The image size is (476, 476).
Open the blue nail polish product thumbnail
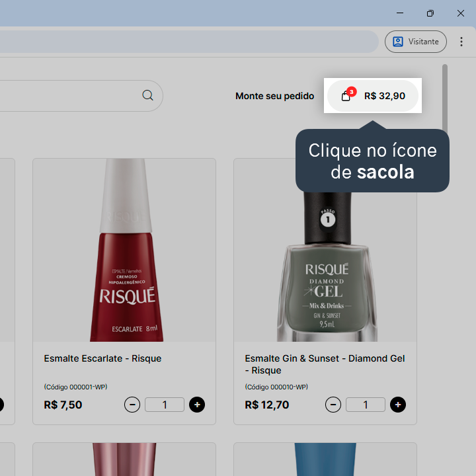click(325, 459)
